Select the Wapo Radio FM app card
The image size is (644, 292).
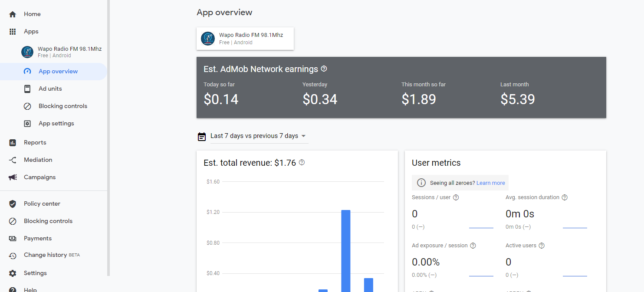pyautogui.click(x=245, y=39)
